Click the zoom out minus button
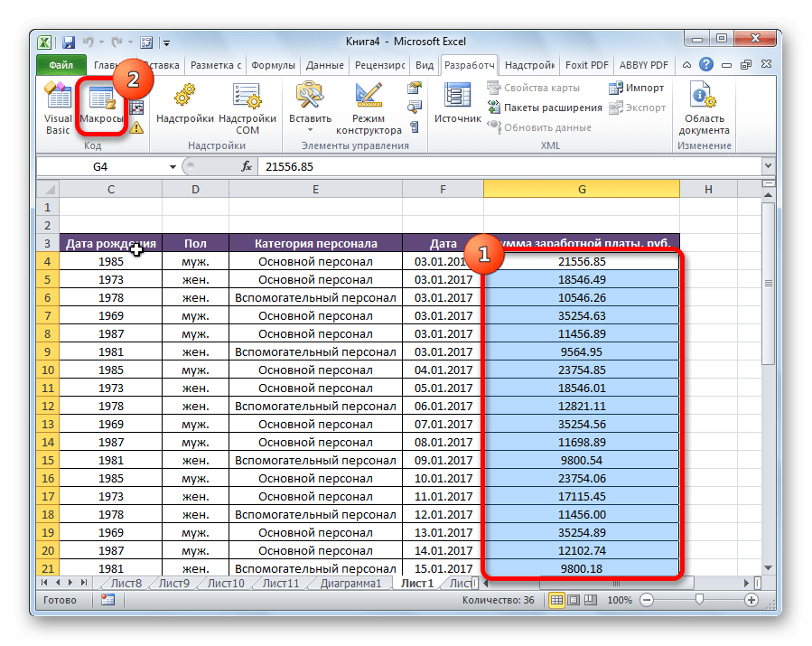 647,600
